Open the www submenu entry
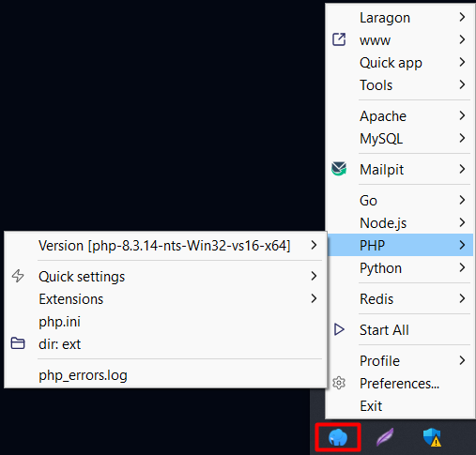This screenshot has width=476, height=455. click(x=400, y=40)
